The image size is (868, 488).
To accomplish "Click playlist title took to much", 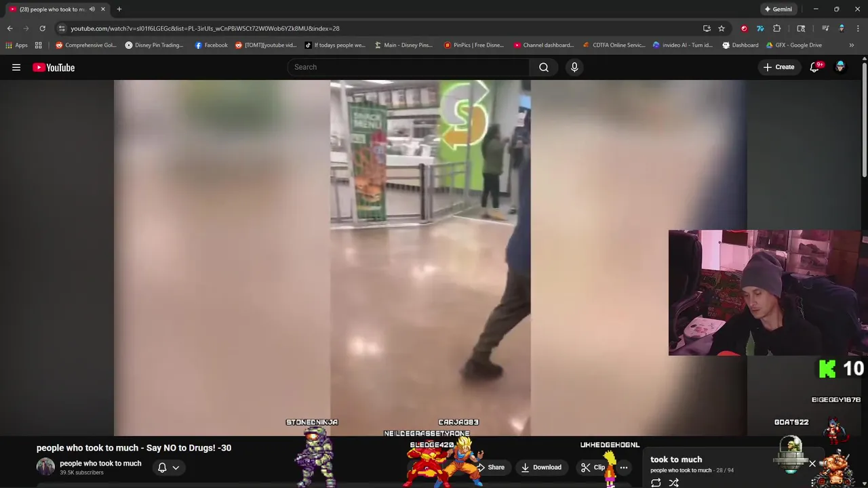I will pos(676,460).
